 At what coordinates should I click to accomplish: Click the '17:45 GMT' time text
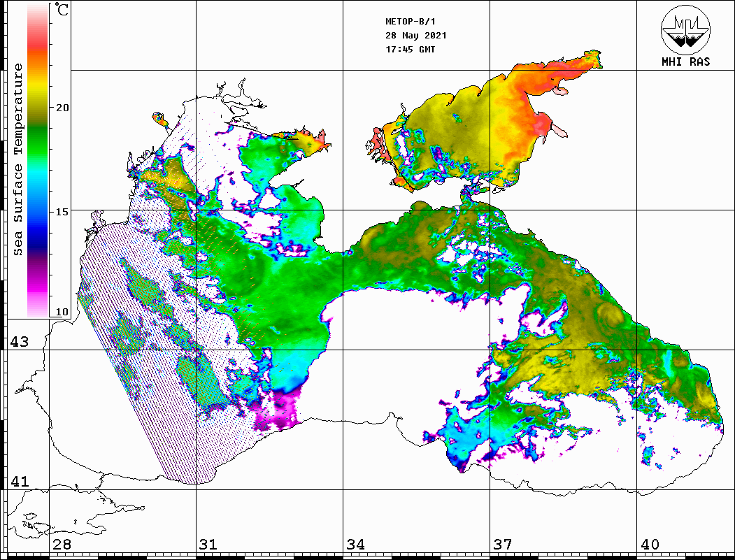[411, 49]
